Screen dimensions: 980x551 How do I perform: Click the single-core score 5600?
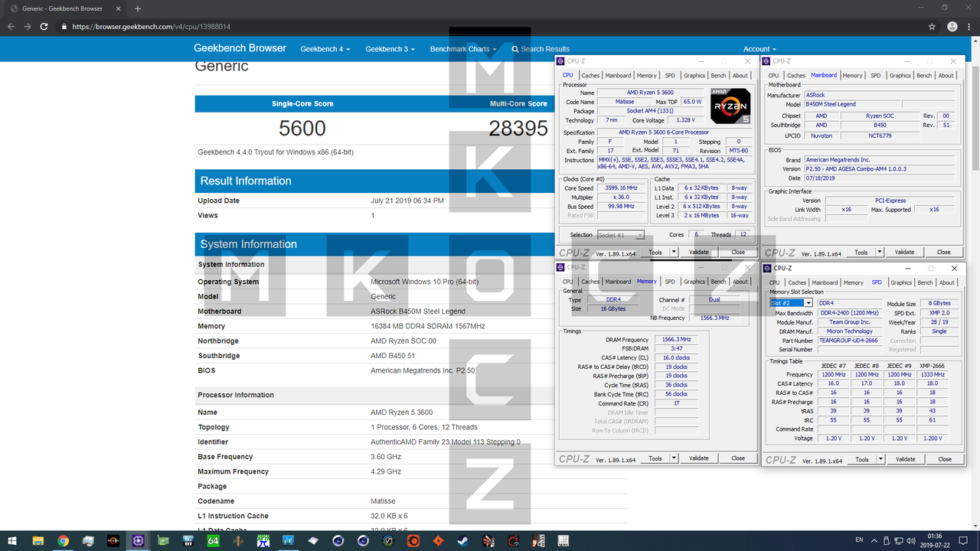302,128
